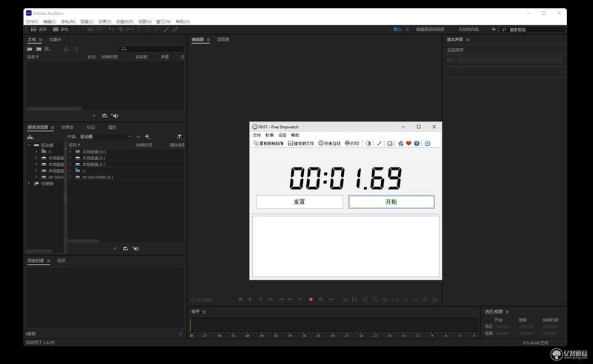
Task: Switch to the 混音器 tab
Action: [223, 39]
